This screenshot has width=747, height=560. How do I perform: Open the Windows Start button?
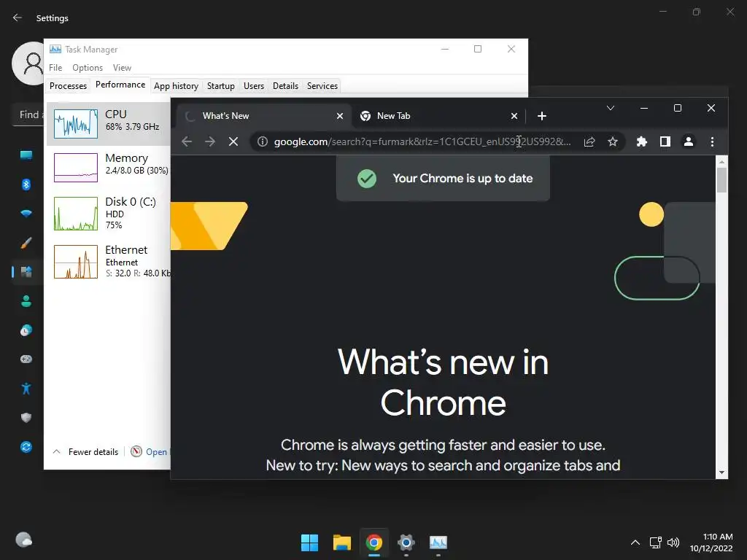(x=309, y=542)
